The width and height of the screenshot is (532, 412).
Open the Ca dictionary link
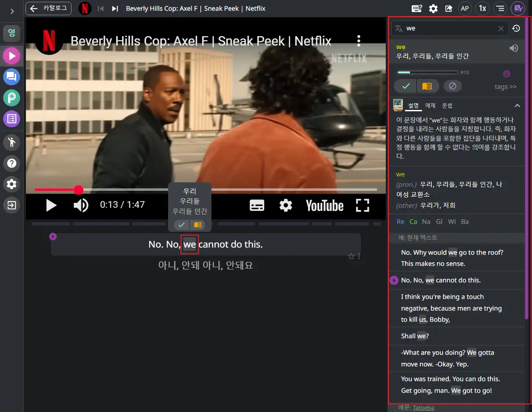pyautogui.click(x=413, y=222)
